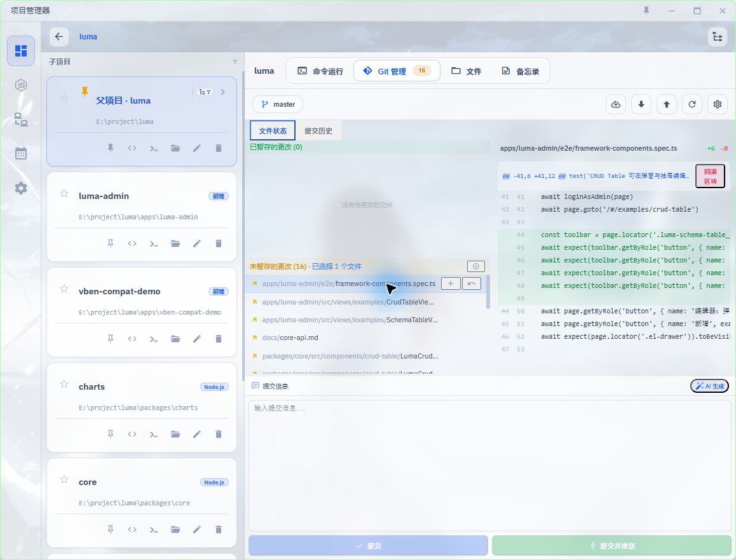This screenshot has height=560, width=736.
Task: Click the 回滚区块 button
Action: point(710,176)
